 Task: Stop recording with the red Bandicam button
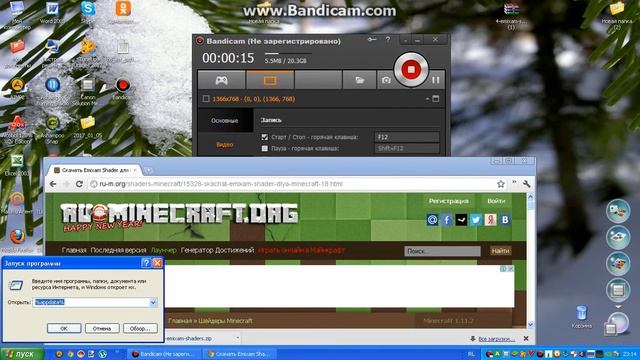411,70
